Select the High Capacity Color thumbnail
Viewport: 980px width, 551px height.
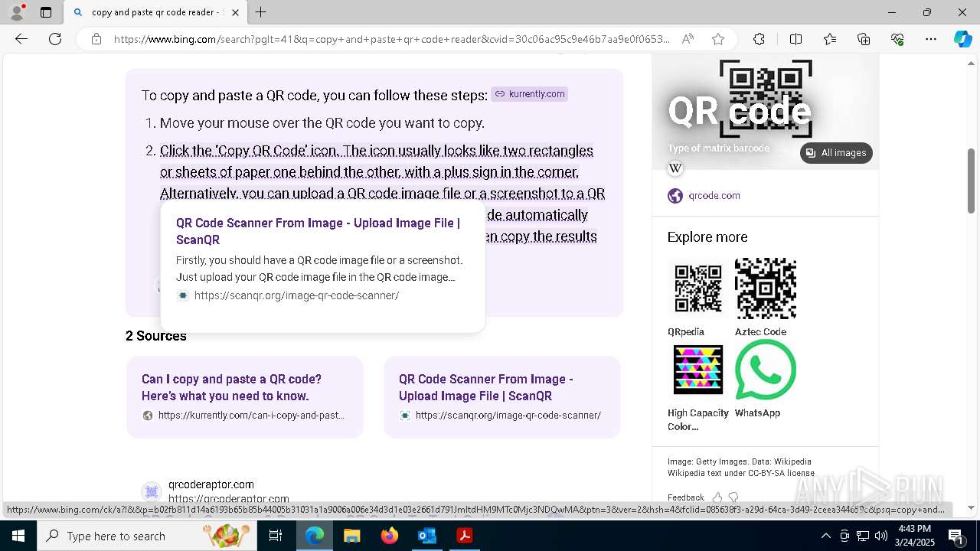pos(697,370)
